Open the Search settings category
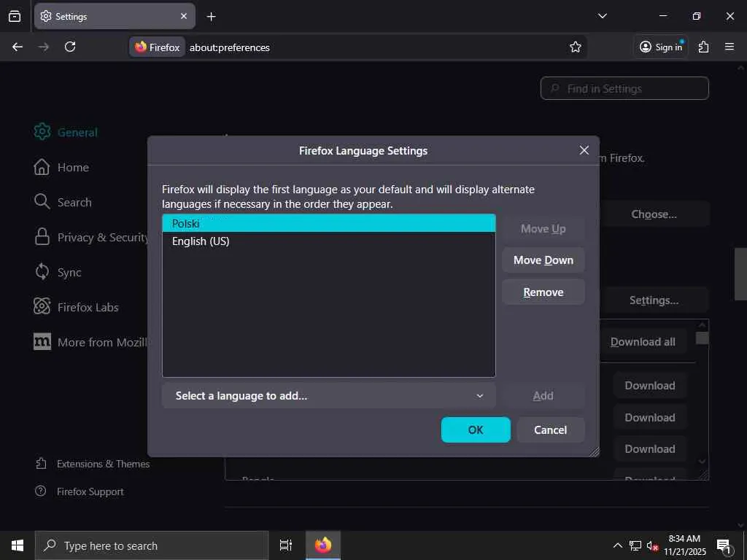 (63, 202)
